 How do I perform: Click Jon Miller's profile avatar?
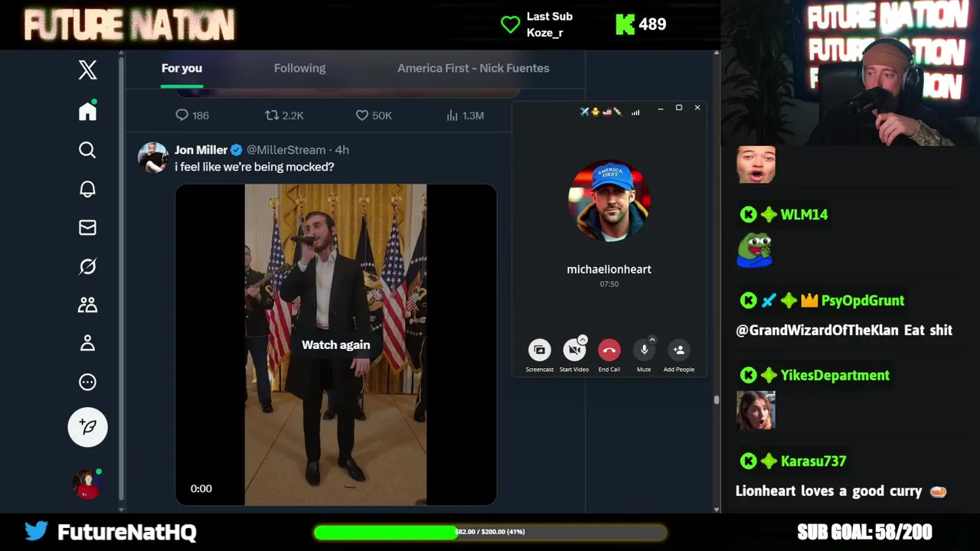point(153,158)
